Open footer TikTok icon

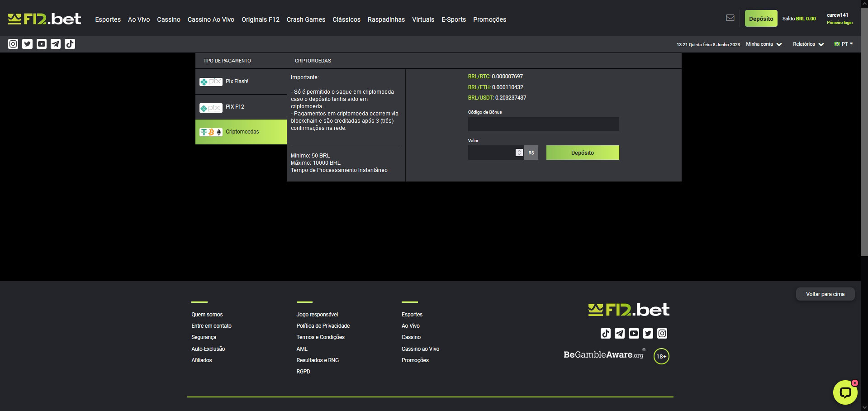click(x=606, y=334)
